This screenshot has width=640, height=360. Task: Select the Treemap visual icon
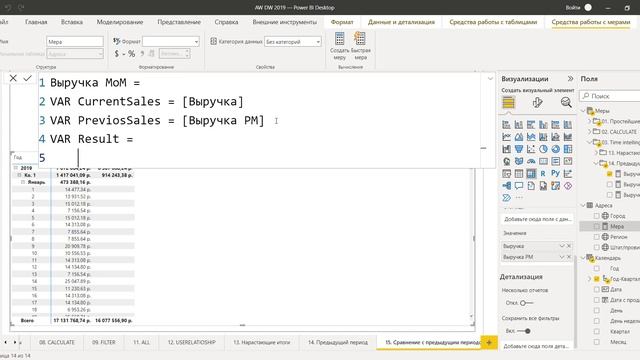click(x=567, y=149)
